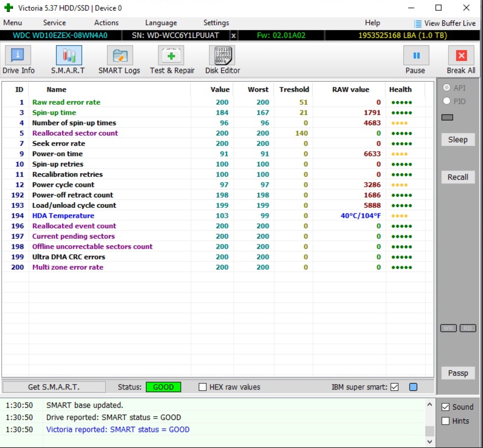483x448 pixels.
Task: Open the Actions menu
Action: pos(106,23)
